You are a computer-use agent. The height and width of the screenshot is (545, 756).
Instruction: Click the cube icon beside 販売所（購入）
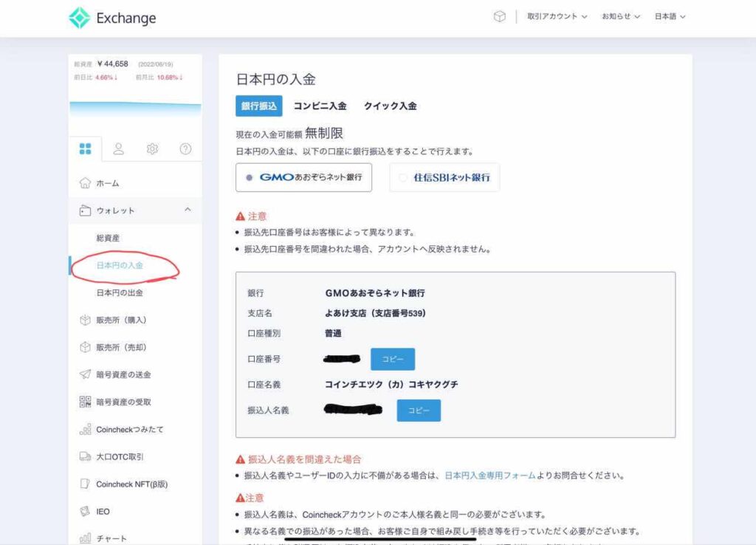tap(86, 321)
